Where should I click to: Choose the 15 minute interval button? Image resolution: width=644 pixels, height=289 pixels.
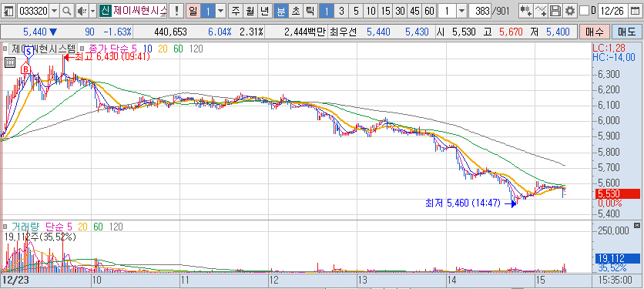tap(386, 11)
